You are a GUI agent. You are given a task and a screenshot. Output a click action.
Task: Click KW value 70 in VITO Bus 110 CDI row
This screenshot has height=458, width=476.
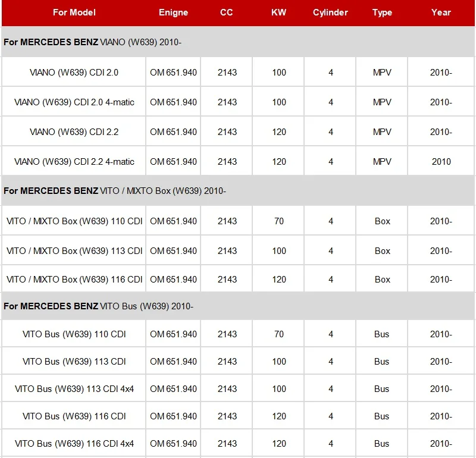click(278, 334)
